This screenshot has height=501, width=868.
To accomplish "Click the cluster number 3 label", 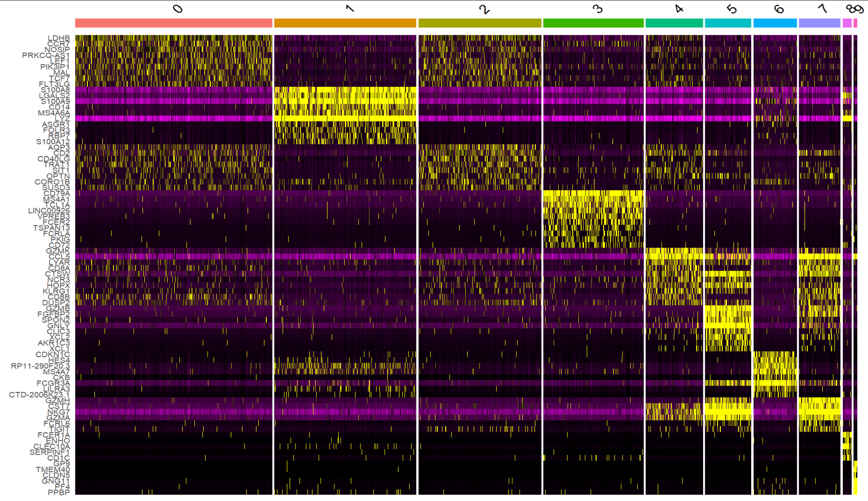I will pos(597,9).
